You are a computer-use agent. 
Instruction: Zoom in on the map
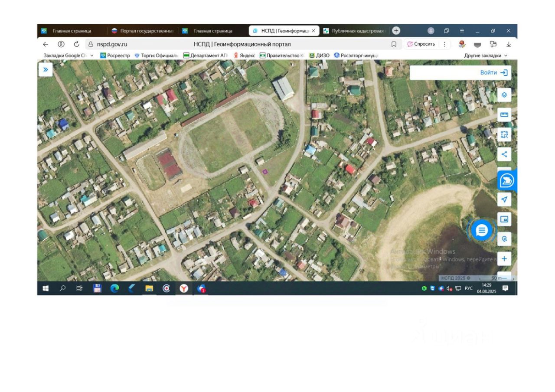pos(504,259)
